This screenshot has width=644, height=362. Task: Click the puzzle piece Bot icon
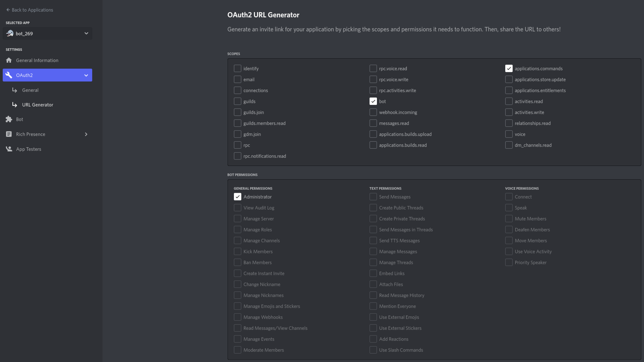pos(9,119)
